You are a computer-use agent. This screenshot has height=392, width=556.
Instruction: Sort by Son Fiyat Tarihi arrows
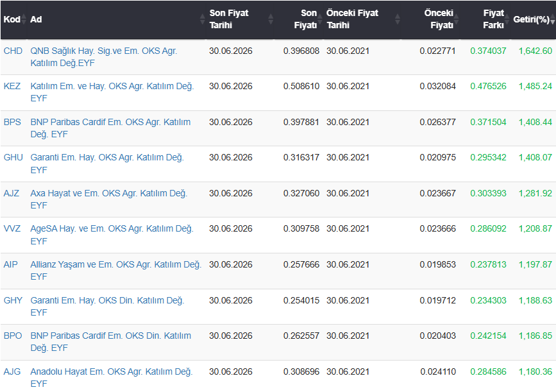(271, 19)
